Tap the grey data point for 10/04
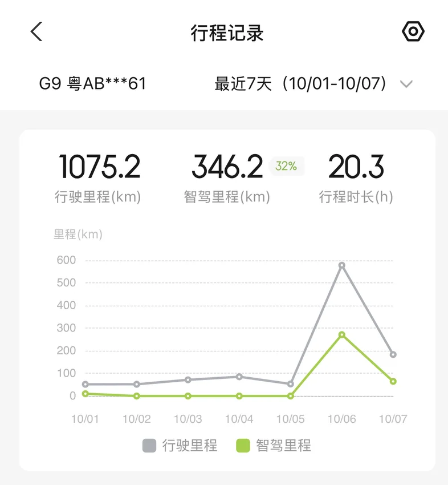This screenshot has width=448, height=485. (239, 377)
